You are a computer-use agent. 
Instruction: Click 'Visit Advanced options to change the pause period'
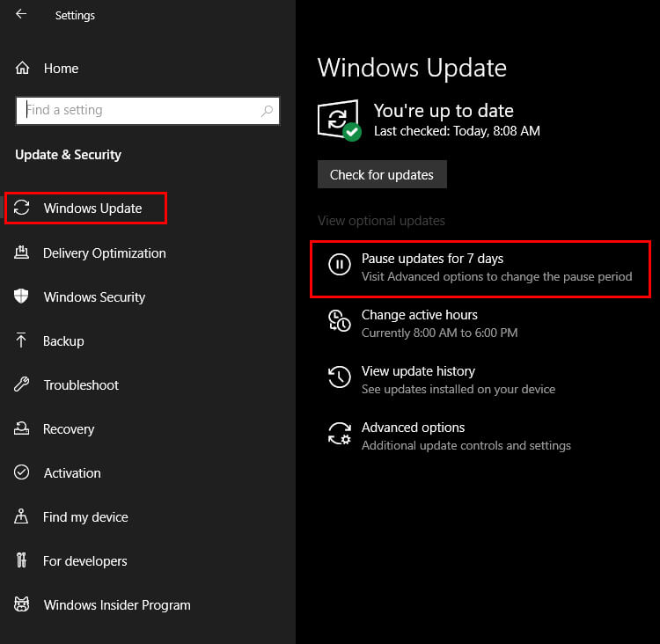click(496, 276)
